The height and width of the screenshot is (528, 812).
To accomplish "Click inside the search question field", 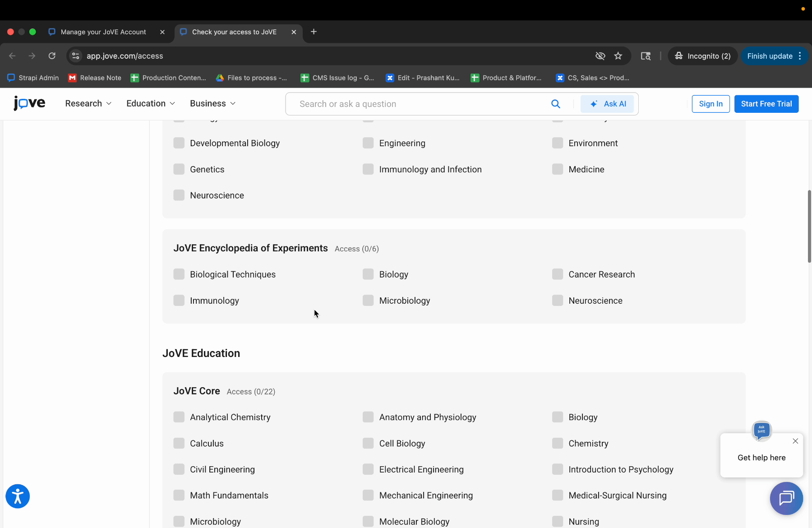I will (406, 104).
